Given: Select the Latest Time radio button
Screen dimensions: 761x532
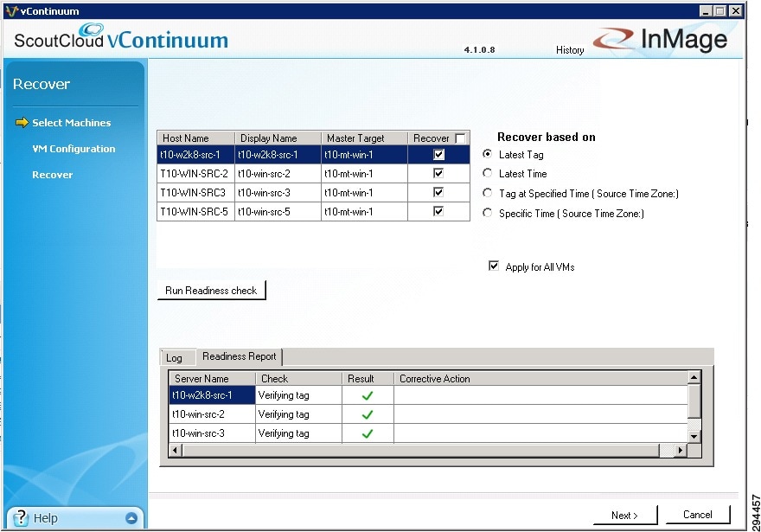Looking at the screenshot, I should click(487, 173).
